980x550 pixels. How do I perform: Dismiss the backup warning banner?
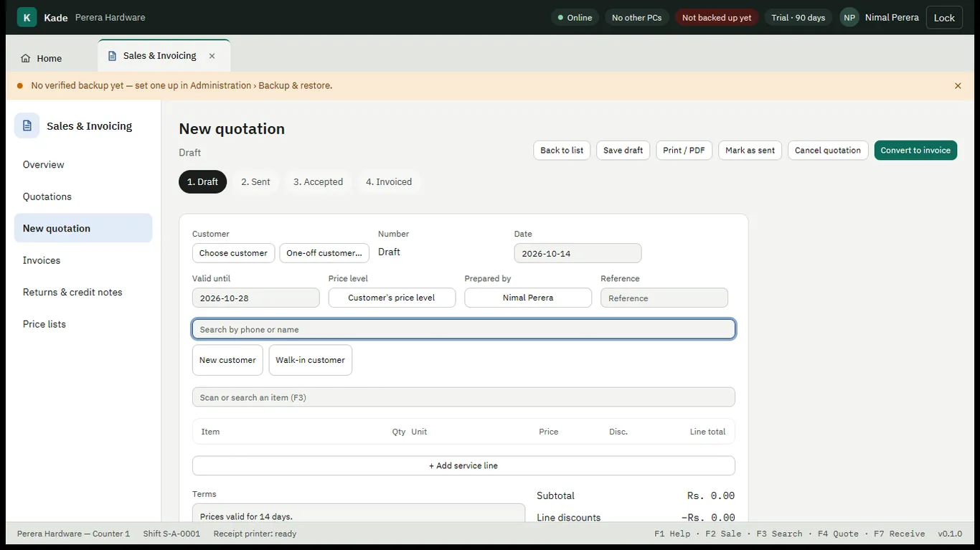pos(958,85)
